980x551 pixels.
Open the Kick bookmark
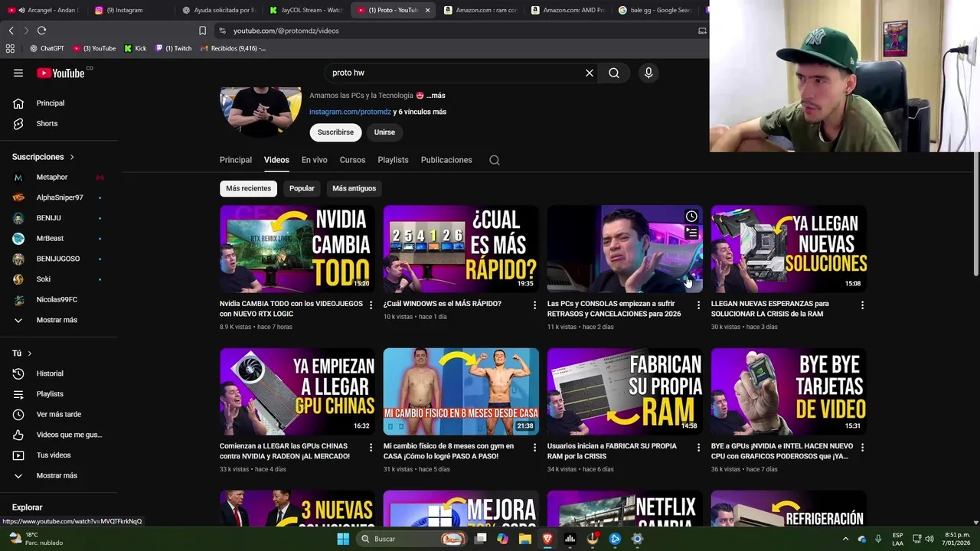point(136,48)
